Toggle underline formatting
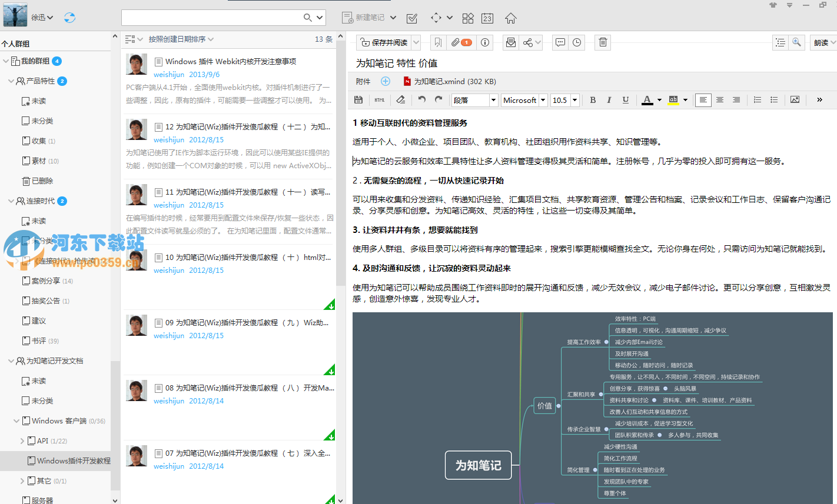The image size is (837, 504). (x=626, y=99)
